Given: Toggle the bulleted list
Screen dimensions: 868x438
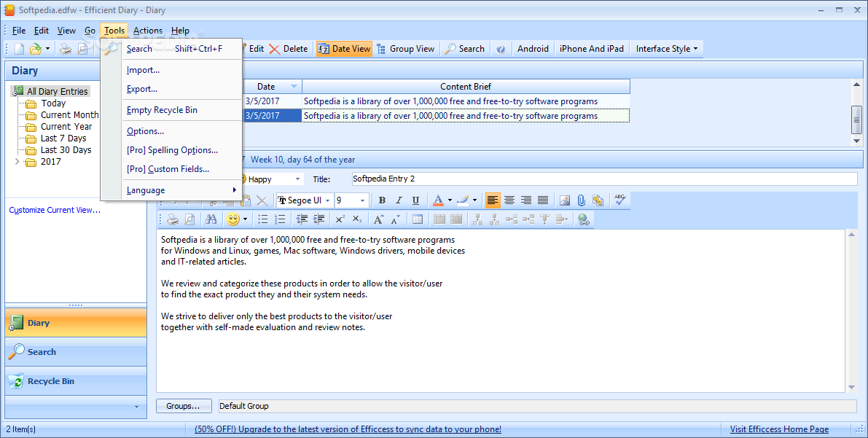Looking at the screenshot, I should (263, 219).
